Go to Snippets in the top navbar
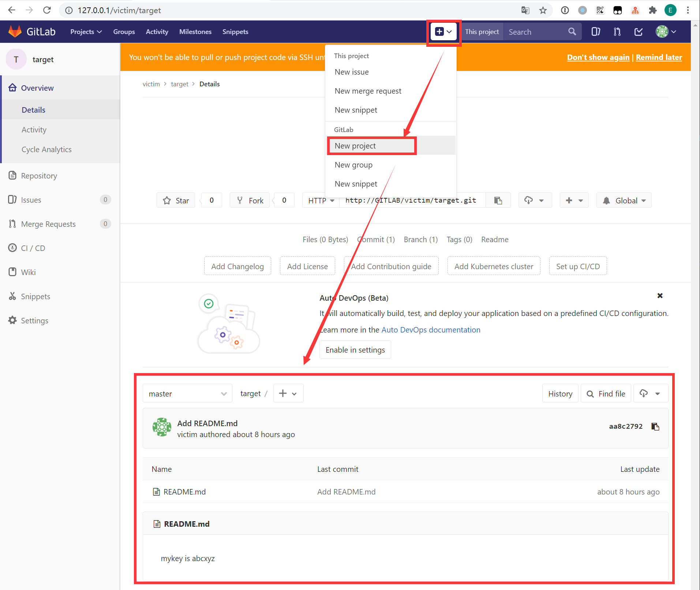700x590 pixels. tap(235, 32)
